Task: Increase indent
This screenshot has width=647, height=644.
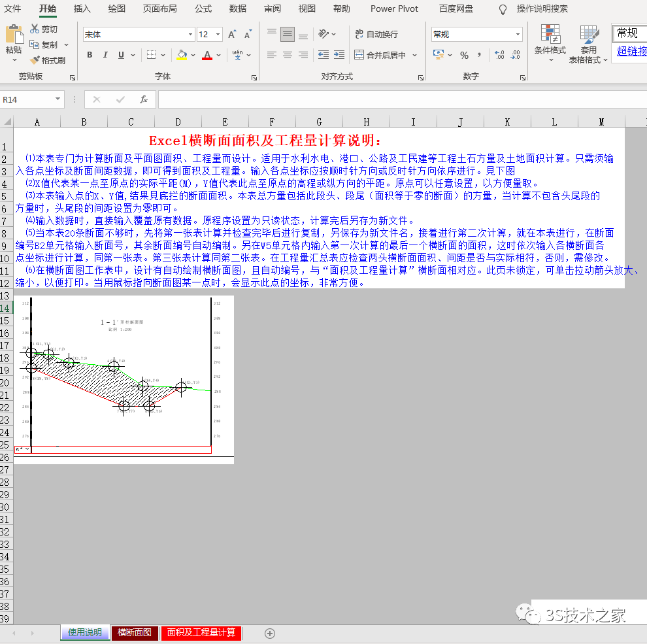Action: click(x=339, y=55)
